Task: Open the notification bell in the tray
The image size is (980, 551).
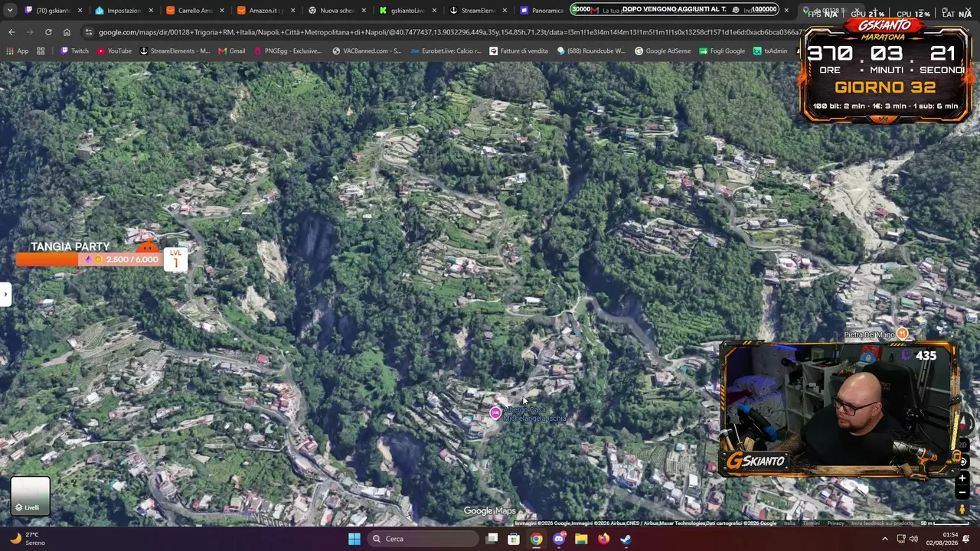Action: 967,539
